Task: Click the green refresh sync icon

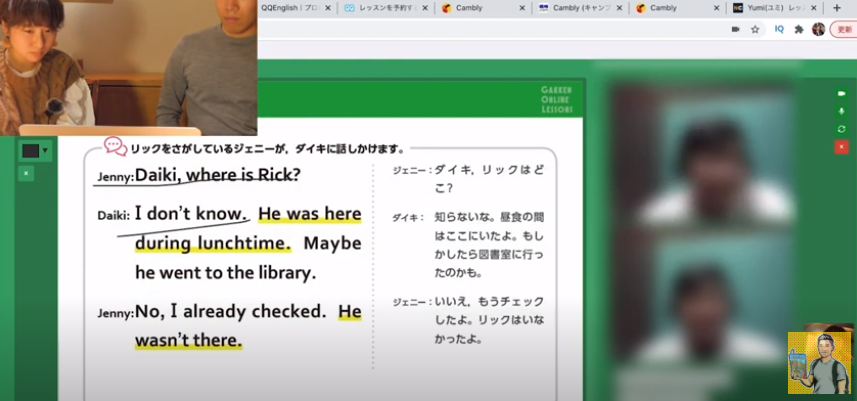Action: click(841, 129)
